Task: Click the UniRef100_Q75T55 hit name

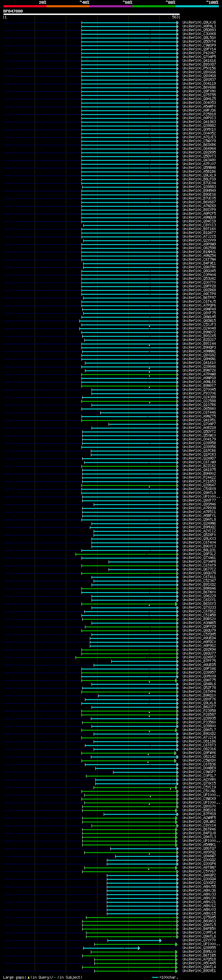Action: [199, 95]
